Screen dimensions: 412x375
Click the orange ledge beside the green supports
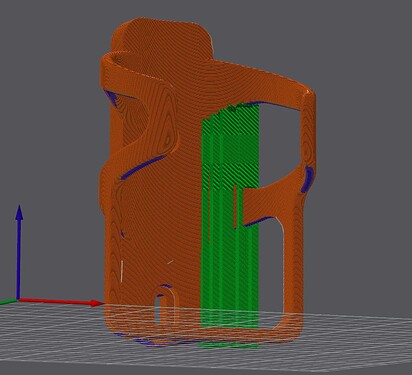pos(267,205)
